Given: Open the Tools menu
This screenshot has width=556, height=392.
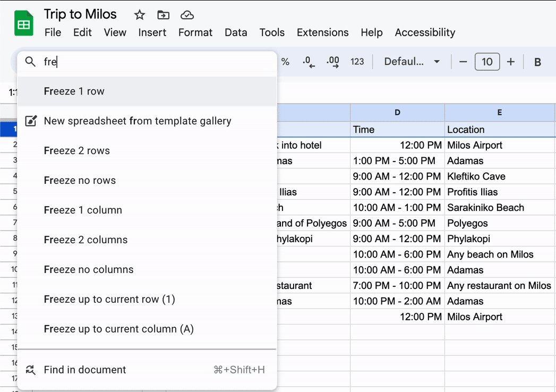Looking at the screenshot, I should pos(272,32).
